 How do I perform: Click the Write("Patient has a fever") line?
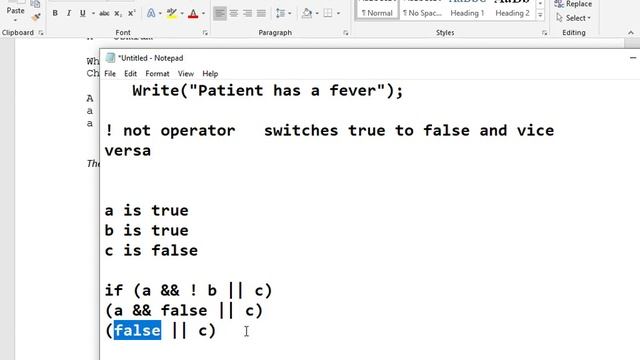pyautogui.click(x=268, y=91)
